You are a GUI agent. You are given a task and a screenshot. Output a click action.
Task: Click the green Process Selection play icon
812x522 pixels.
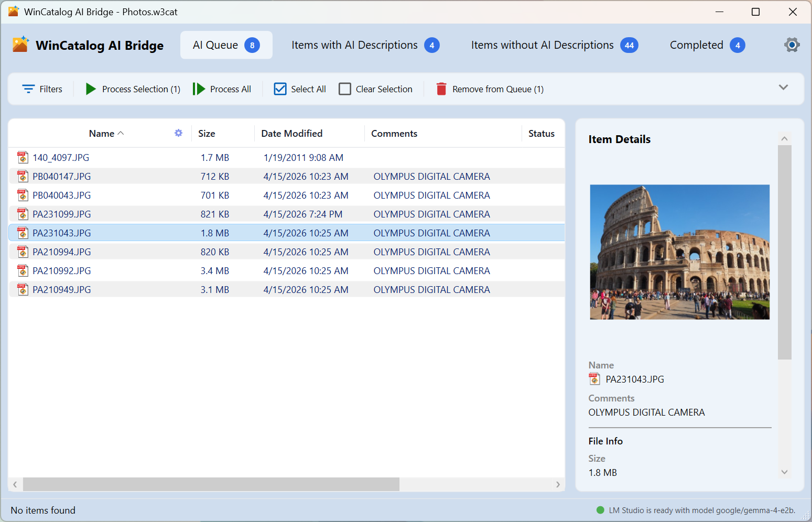pos(91,89)
